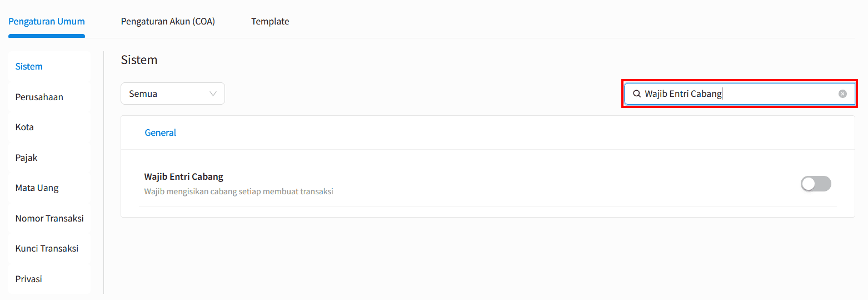The width and height of the screenshot is (868, 300).
Task: Click the Wajib mengisikan cabang description text
Action: (238, 191)
